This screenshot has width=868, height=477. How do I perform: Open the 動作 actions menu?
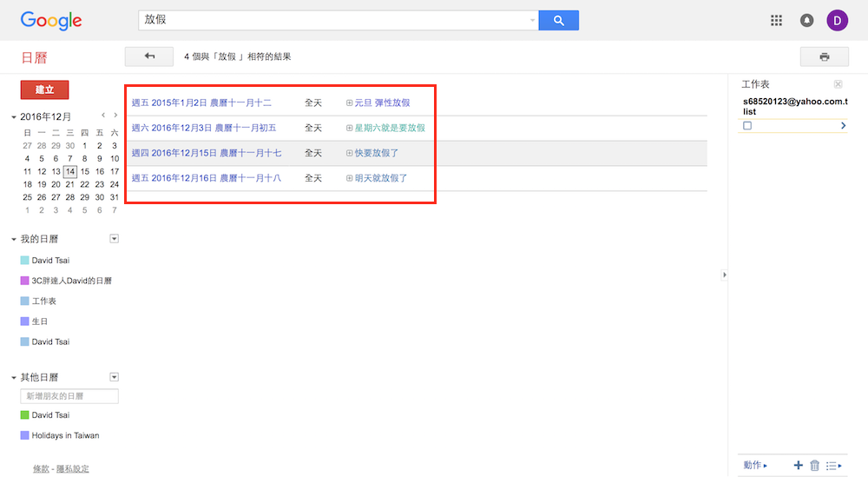[755, 466]
